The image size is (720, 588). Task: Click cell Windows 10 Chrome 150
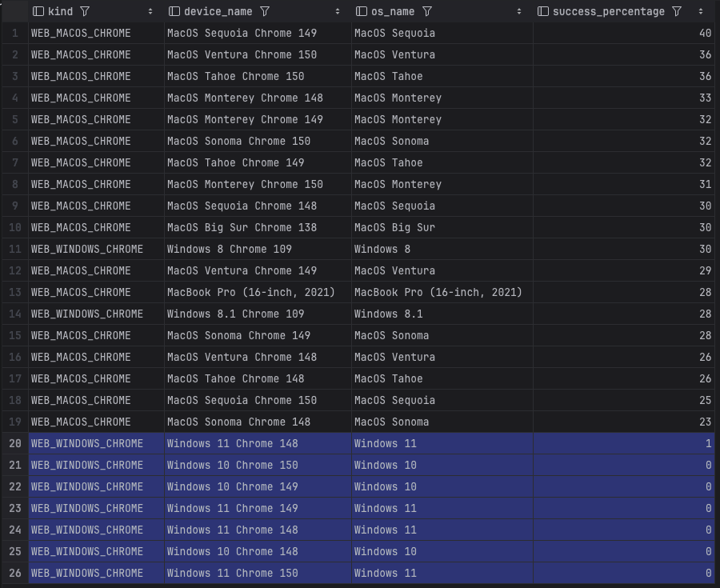coord(258,465)
